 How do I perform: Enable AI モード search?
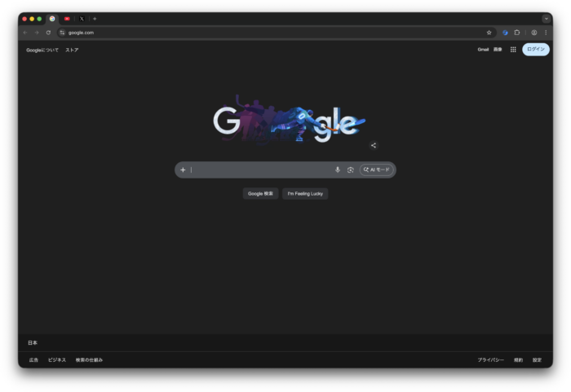point(376,170)
